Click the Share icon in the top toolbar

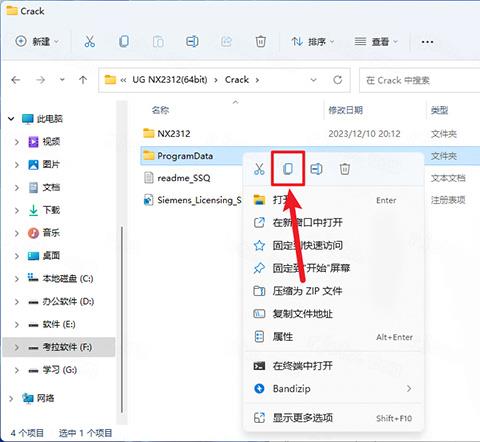pos(226,42)
